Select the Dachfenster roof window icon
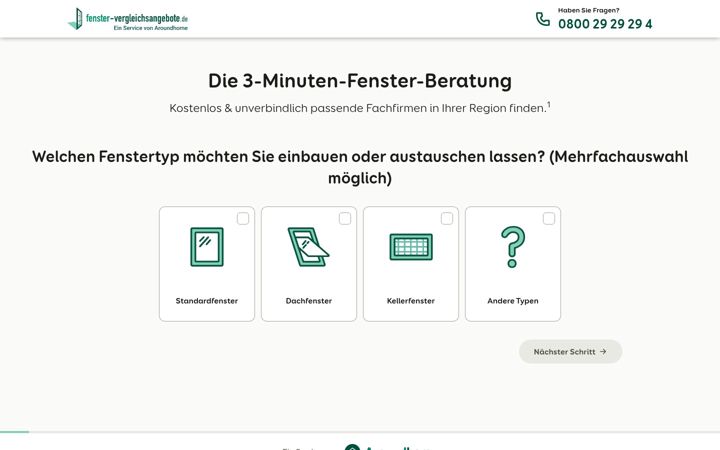Image resolution: width=720 pixels, height=450 pixels. point(309,247)
